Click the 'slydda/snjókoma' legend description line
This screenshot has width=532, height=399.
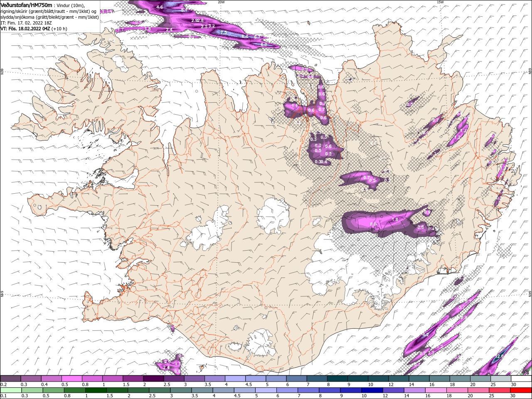pos(49,17)
